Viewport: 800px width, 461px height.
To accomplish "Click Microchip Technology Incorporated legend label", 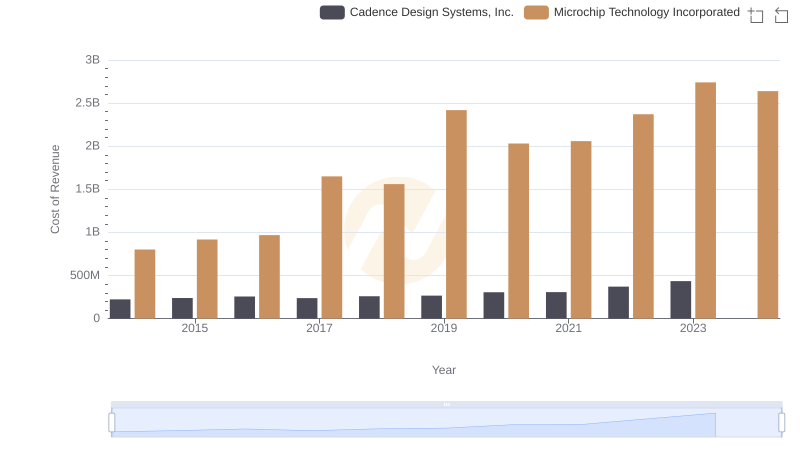I will (646, 13).
